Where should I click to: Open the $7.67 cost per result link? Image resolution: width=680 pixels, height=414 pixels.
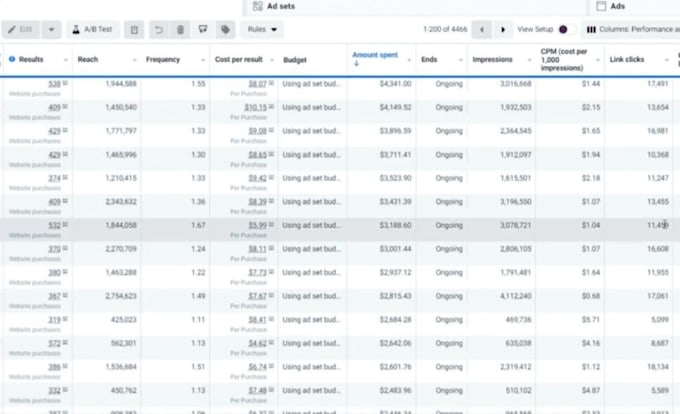point(258,296)
